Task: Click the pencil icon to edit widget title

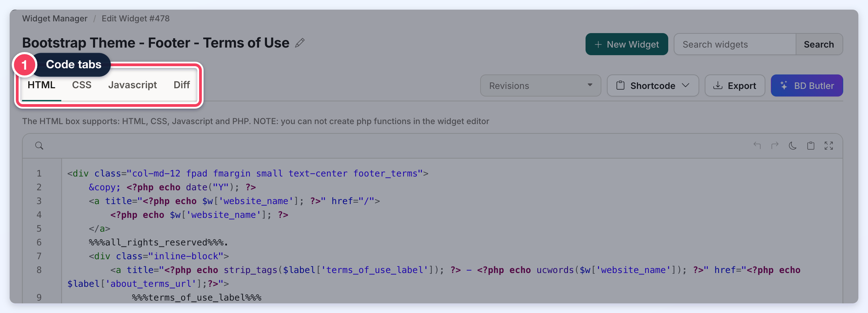Action: [300, 43]
